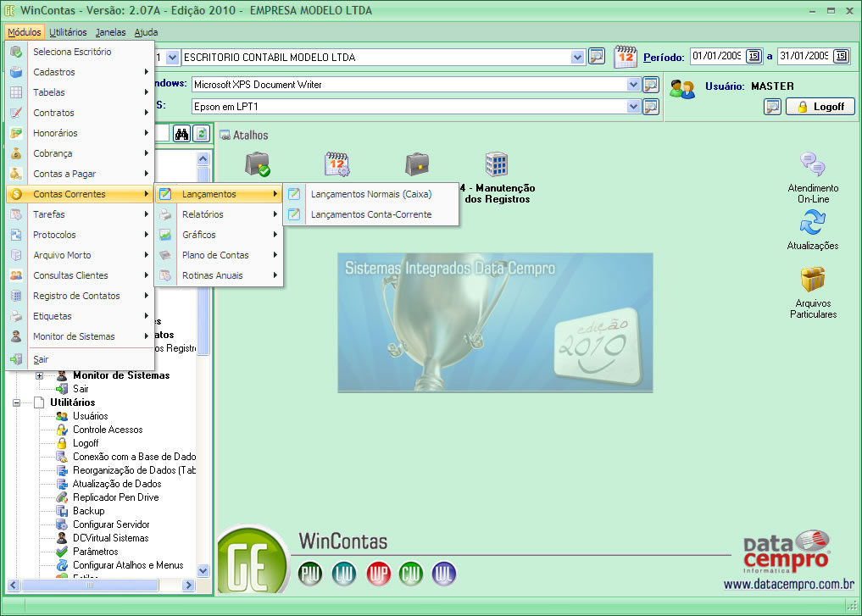The height and width of the screenshot is (616, 862).
Task: Open the calendar icon next to Período
Action: coord(625,57)
